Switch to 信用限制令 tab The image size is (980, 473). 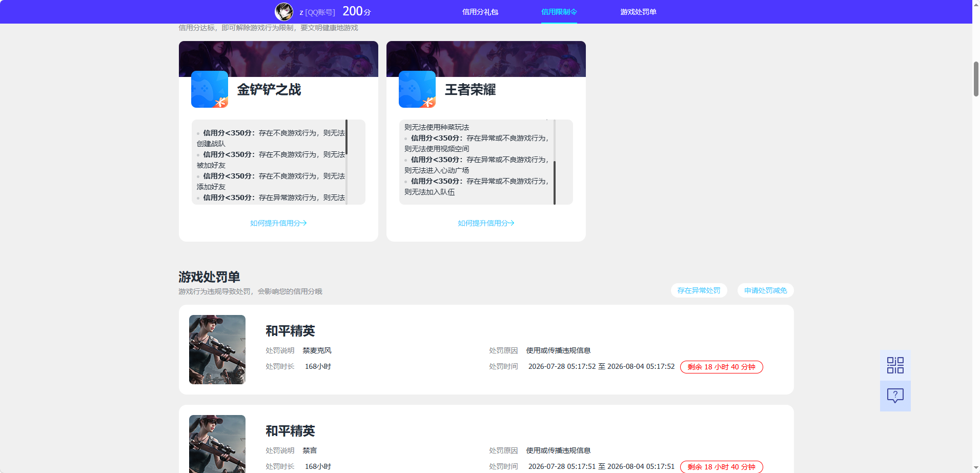(x=559, y=12)
